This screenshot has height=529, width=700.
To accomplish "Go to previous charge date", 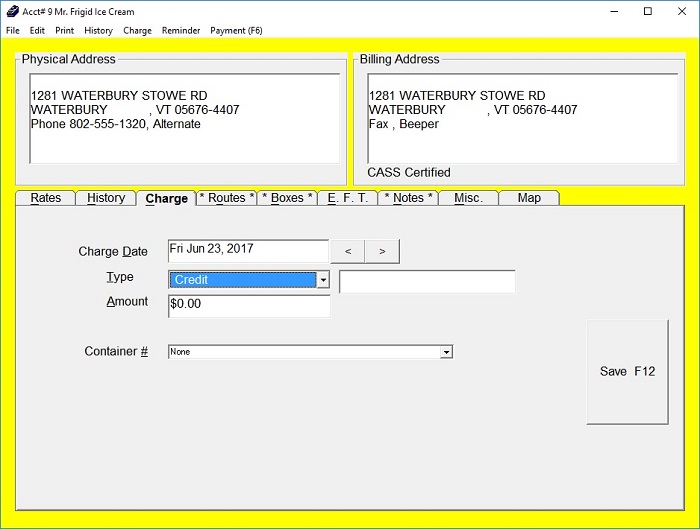I will (x=347, y=251).
